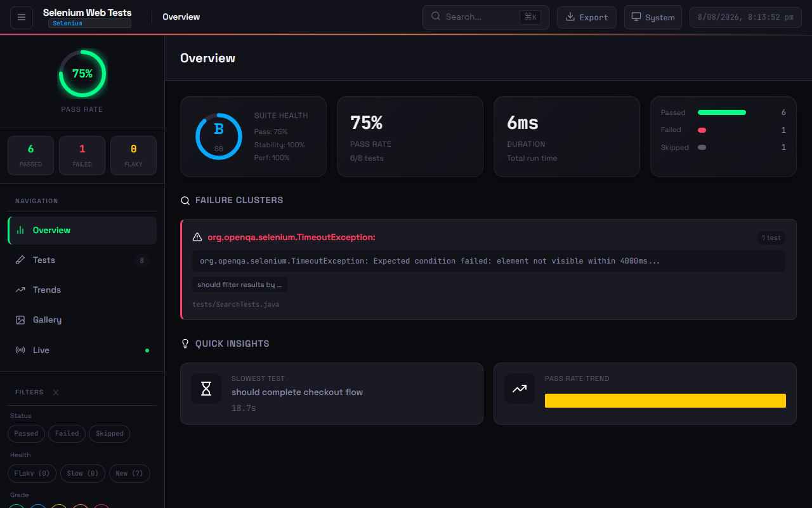
Task: Click the Quick Insights lightbulb icon
Action: pyautogui.click(x=185, y=344)
